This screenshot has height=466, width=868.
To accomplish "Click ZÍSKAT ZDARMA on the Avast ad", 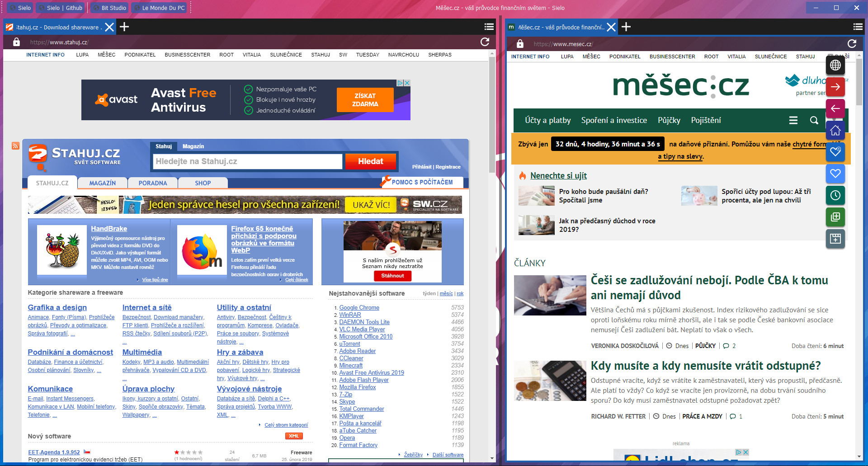I will click(x=365, y=100).
